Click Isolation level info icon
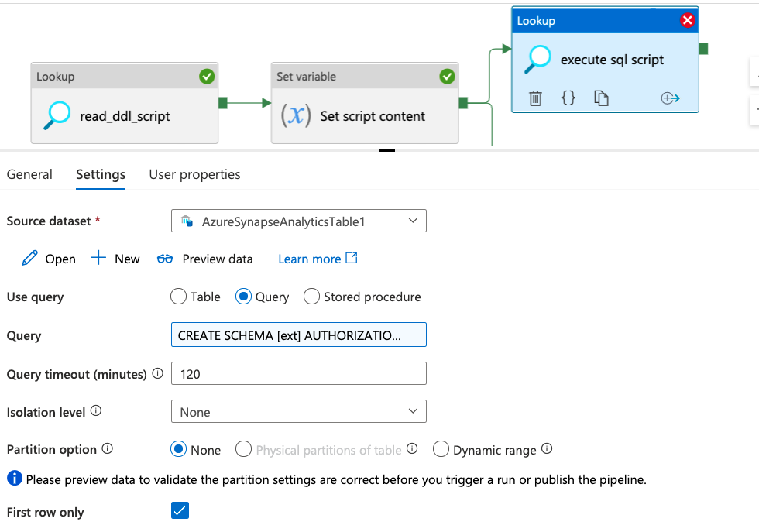Viewport: 759px width, 532px height. (x=96, y=410)
